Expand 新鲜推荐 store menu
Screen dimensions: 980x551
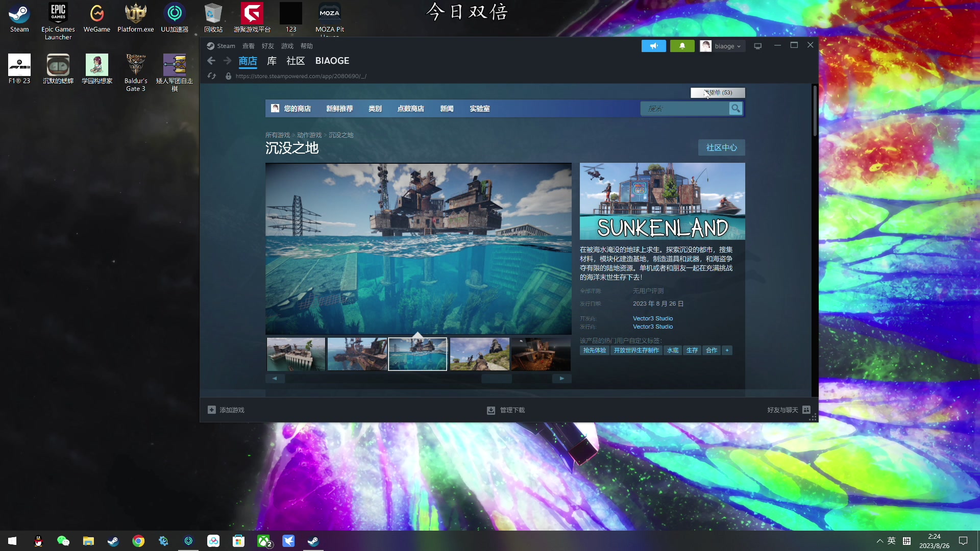339,108
